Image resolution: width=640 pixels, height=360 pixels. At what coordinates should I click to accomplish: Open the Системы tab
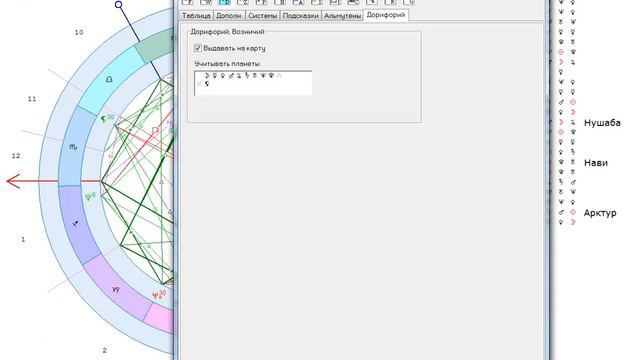(262, 16)
